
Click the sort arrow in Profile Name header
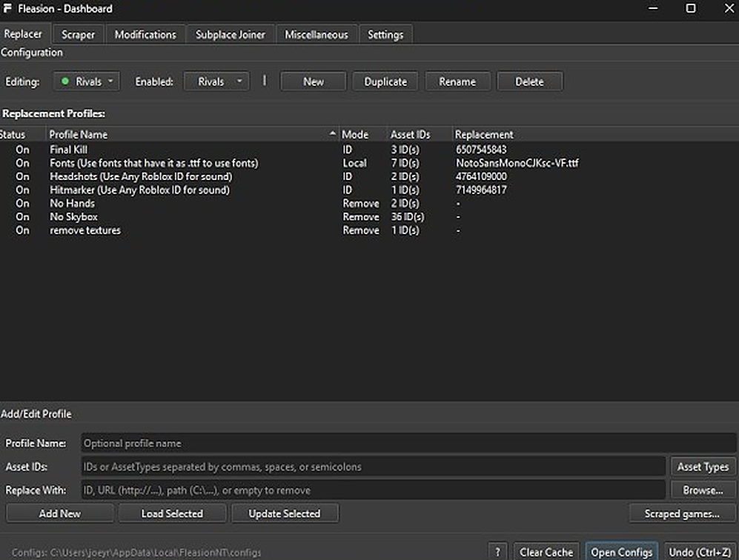(332, 134)
